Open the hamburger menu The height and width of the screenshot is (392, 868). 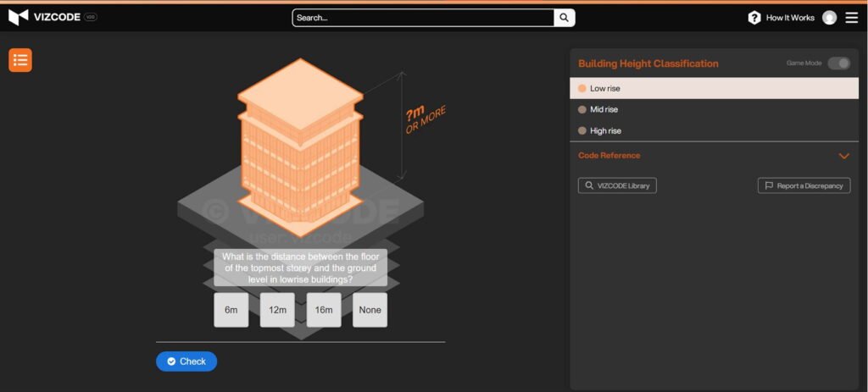pyautogui.click(x=851, y=18)
